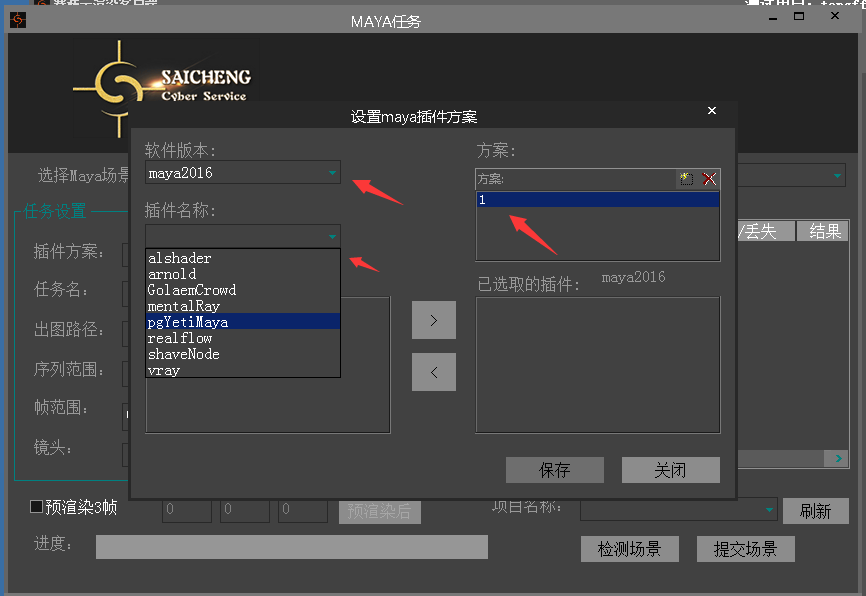
Task: Open the 软件版本 maya2016 dropdown
Action: tap(331, 173)
